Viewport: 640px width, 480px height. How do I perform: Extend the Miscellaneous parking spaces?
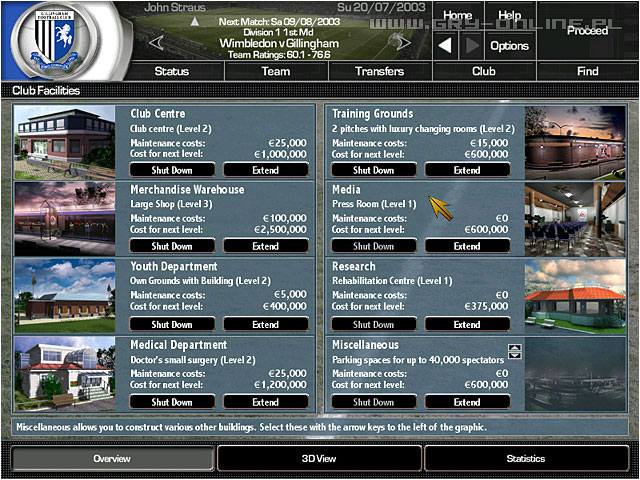(467, 402)
